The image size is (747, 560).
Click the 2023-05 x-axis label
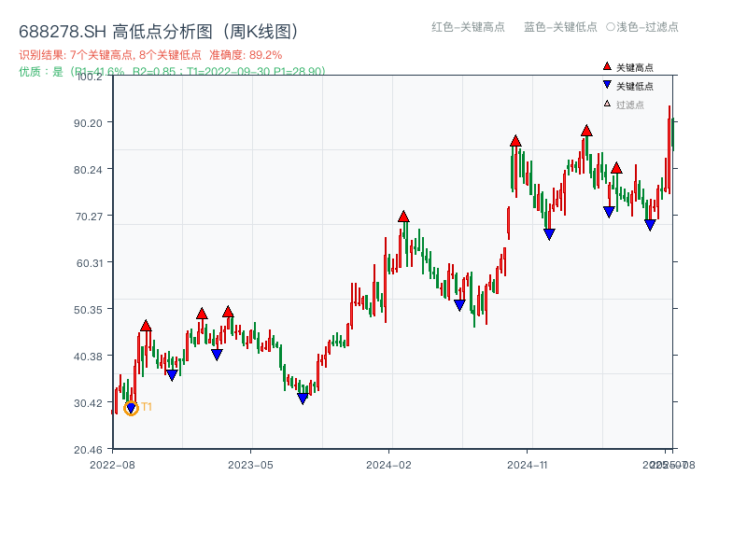(x=250, y=465)
